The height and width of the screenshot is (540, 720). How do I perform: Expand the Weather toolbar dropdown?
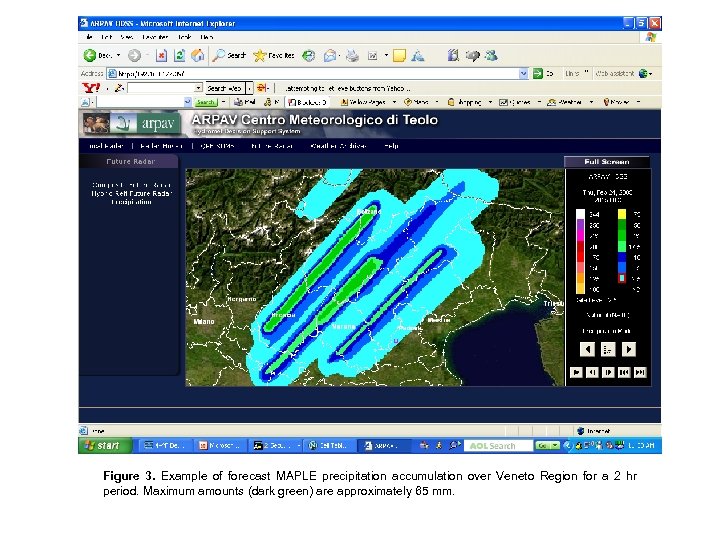coord(591,102)
